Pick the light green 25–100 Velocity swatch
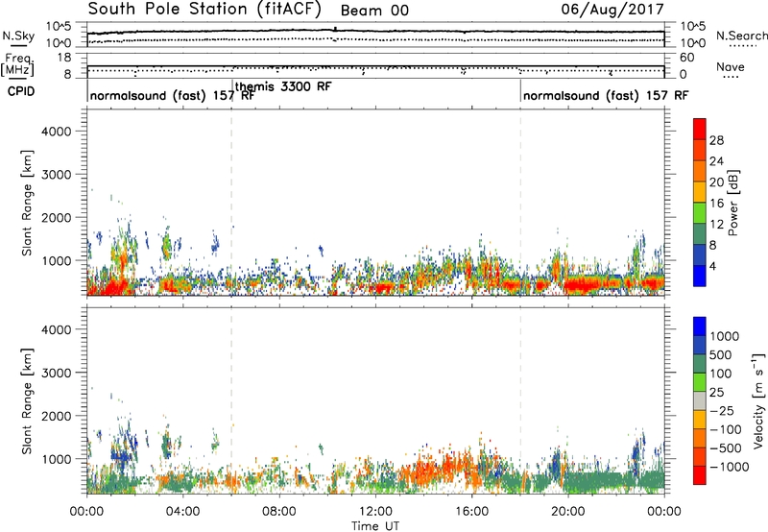 [700, 382]
